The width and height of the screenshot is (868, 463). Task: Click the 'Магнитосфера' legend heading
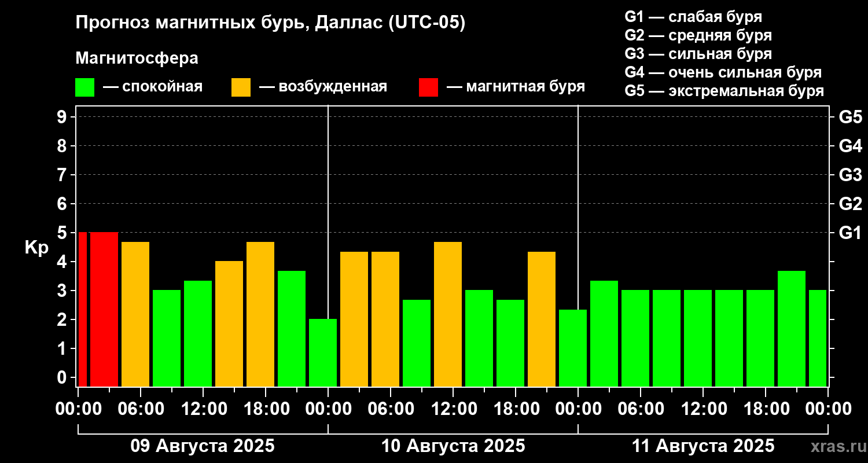(137, 58)
